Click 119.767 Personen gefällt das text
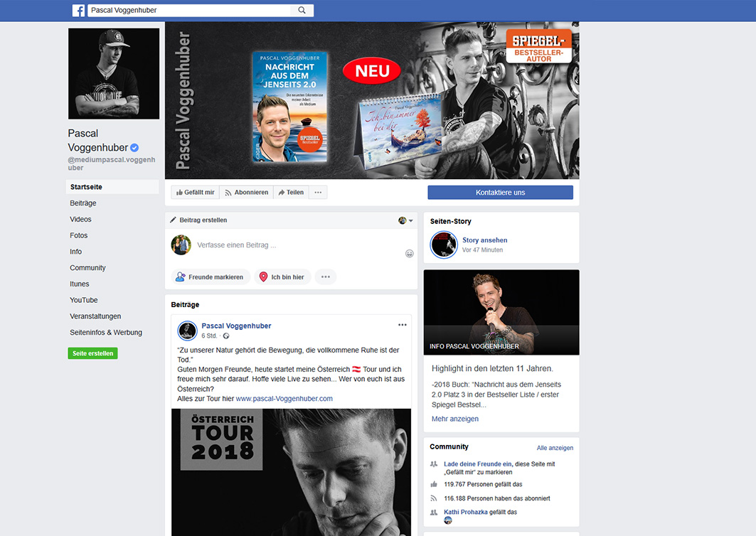This screenshot has width=756, height=536. 483,484
